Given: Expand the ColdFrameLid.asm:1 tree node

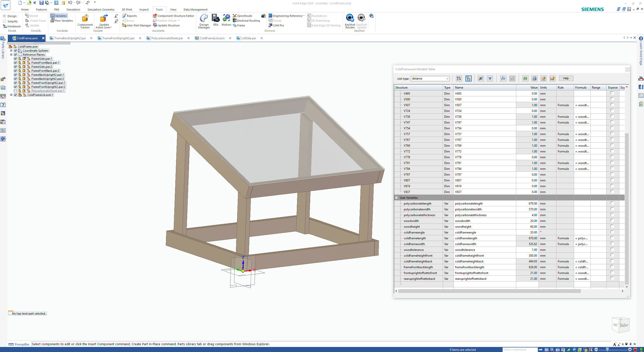Looking at the screenshot, I should coord(11,95).
